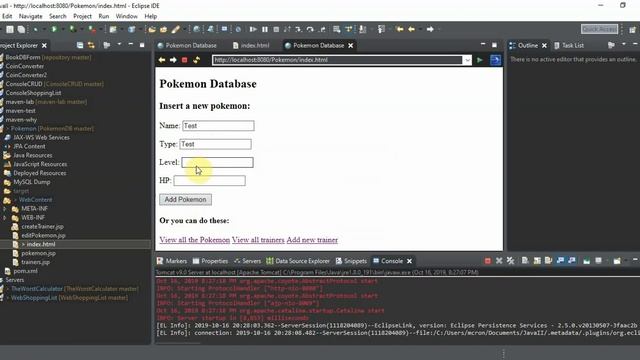Click the green Go button next to URL bar
Screen dimensions: 640x360
click(x=480, y=60)
